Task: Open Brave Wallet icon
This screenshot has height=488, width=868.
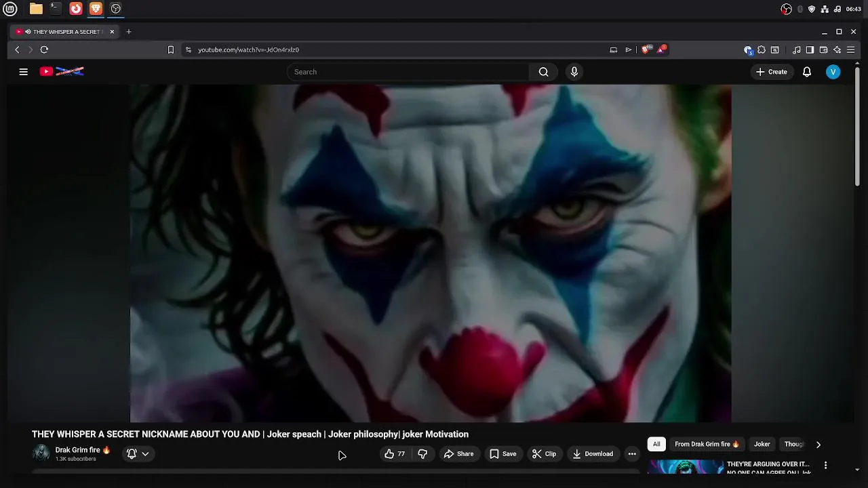Action: [x=823, y=49]
